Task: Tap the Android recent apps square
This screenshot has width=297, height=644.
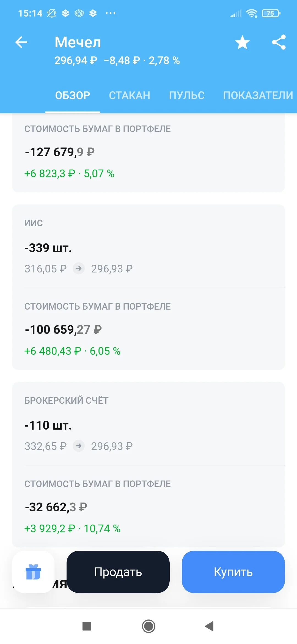Action: tap(87, 626)
